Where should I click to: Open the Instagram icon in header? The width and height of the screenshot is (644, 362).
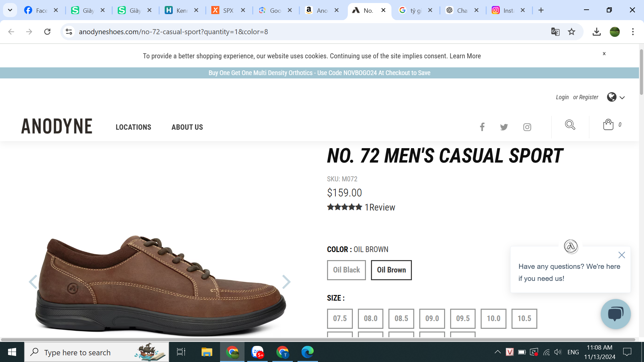(x=527, y=127)
